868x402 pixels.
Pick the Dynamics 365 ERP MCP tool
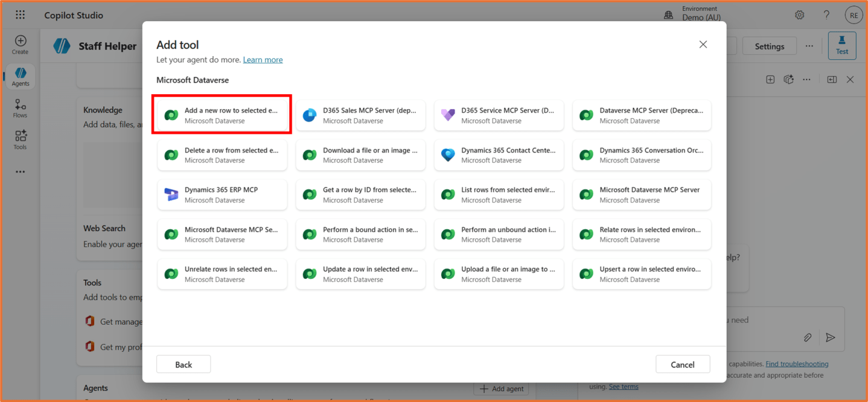pos(222,194)
